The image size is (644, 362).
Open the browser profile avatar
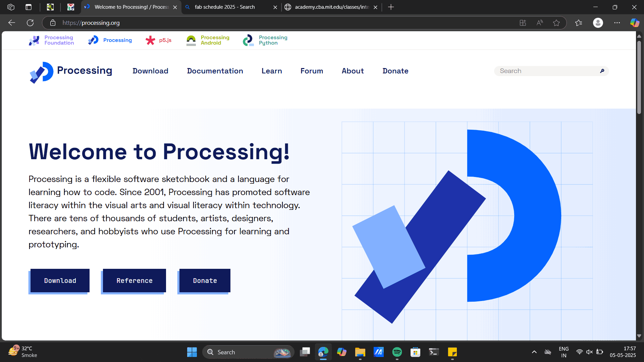(x=598, y=23)
